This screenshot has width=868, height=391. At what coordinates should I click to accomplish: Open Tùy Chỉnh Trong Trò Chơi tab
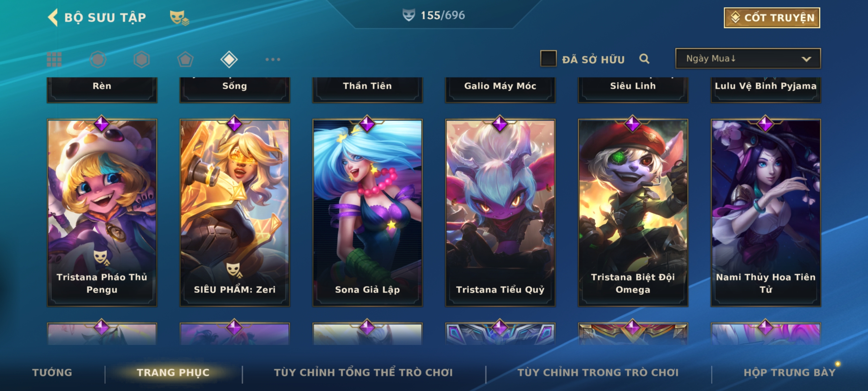598,373
